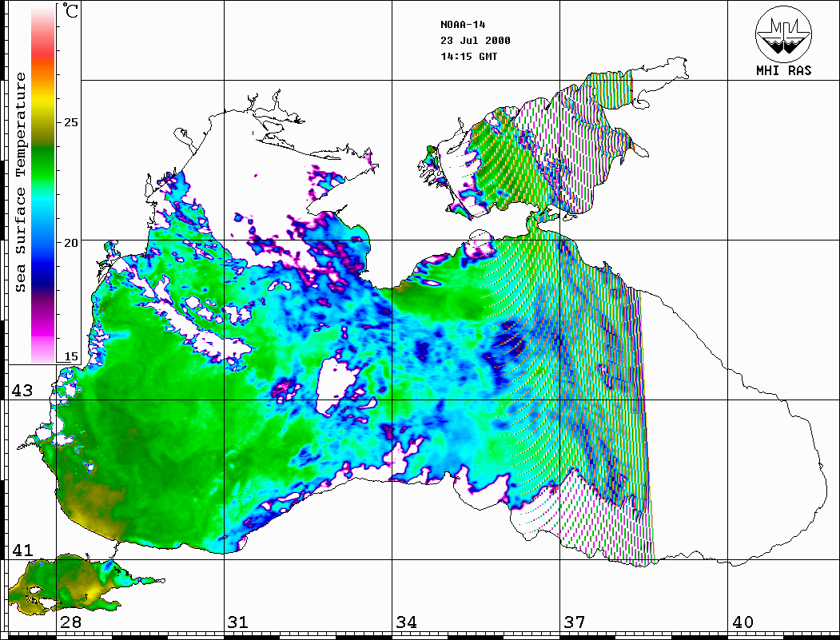Click longitude label '31'
840x640 pixels.
(x=238, y=622)
